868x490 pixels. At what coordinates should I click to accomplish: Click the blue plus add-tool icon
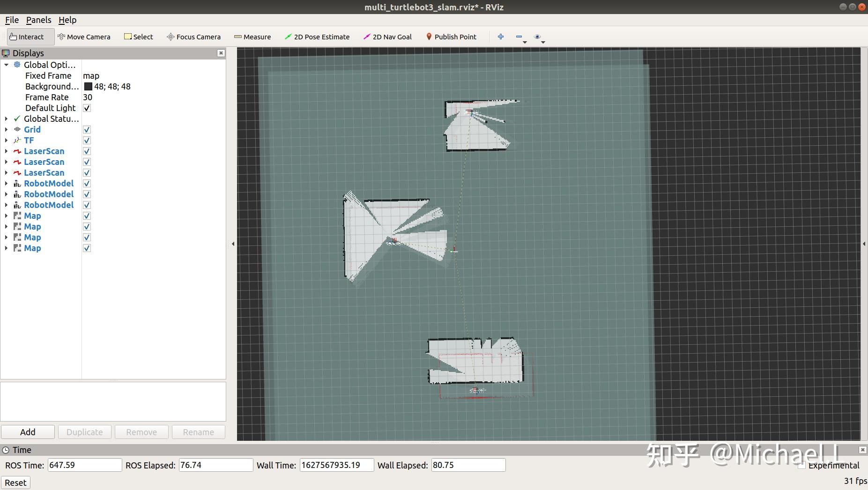point(501,37)
